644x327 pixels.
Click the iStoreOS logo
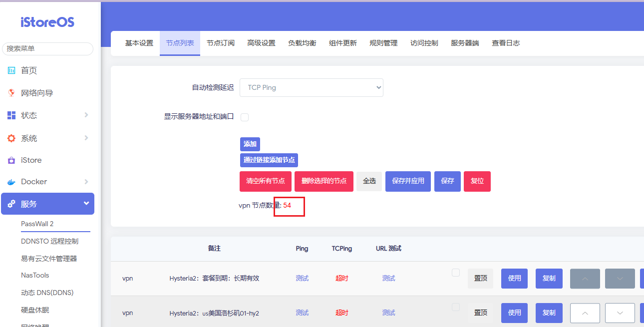pyautogui.click(x=47, y=22)
